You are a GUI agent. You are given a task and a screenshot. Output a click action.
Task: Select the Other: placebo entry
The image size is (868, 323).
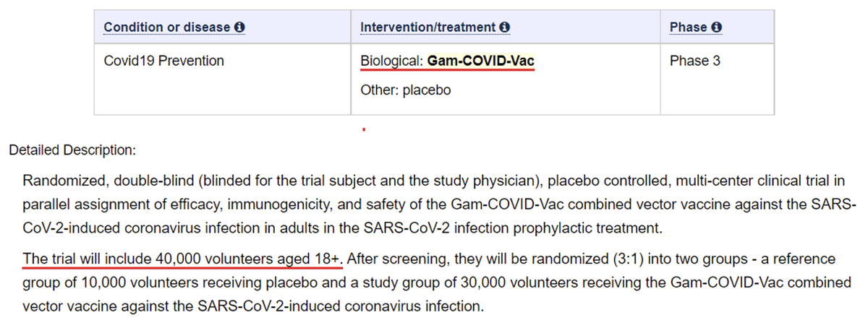coord(405,91)
